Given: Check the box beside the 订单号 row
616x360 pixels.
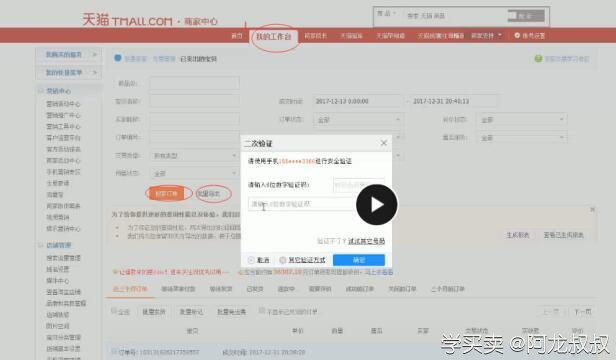Looking at the screenshot, I should tap(114, 351).
